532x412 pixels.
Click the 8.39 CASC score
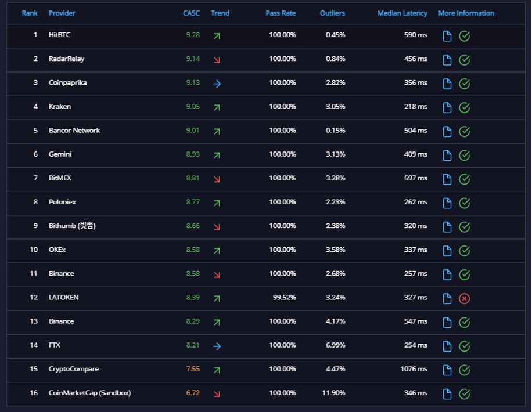pyautogui.click(x=193, y=297)
